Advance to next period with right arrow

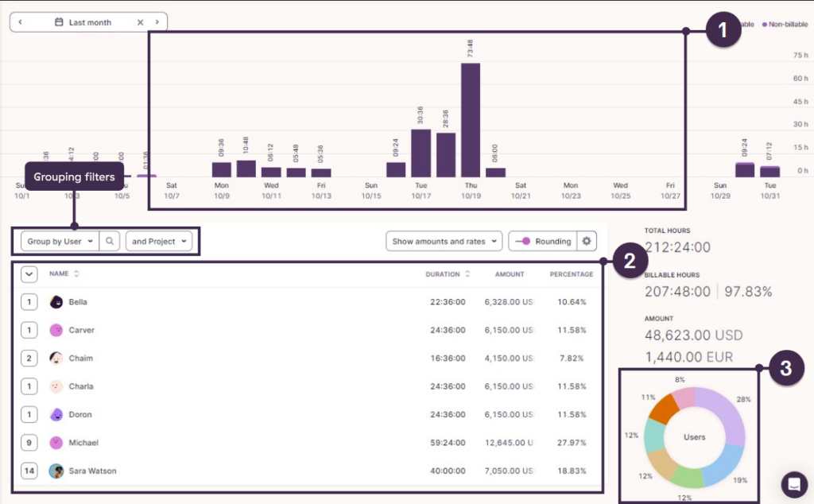tap(159, 21)
